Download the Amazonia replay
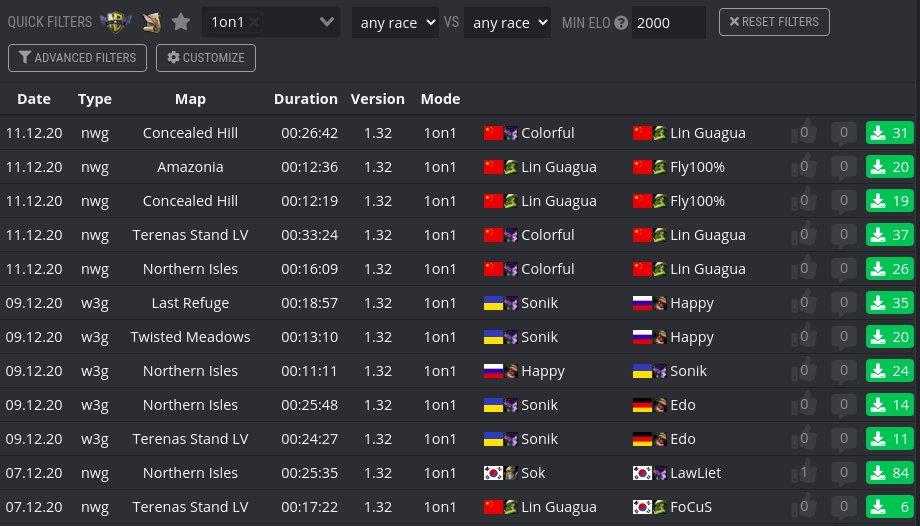This screenshot has height=526, width=920. 889,167
